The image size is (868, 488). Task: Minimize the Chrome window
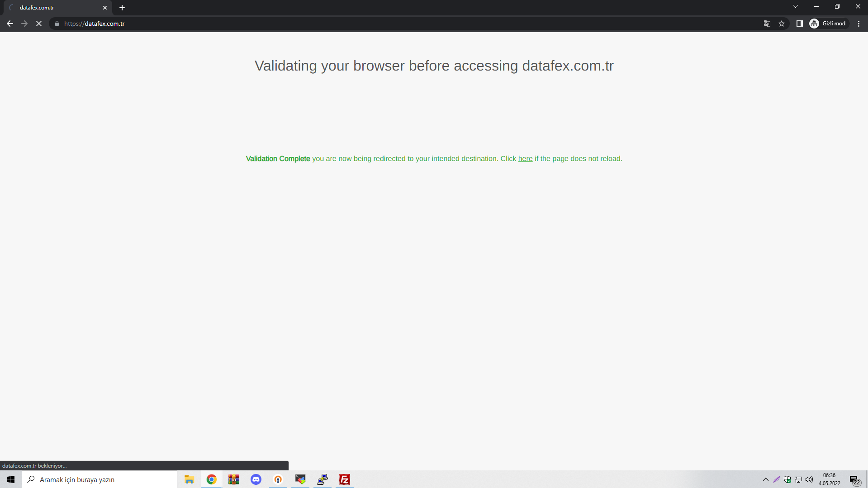point(816,7)
